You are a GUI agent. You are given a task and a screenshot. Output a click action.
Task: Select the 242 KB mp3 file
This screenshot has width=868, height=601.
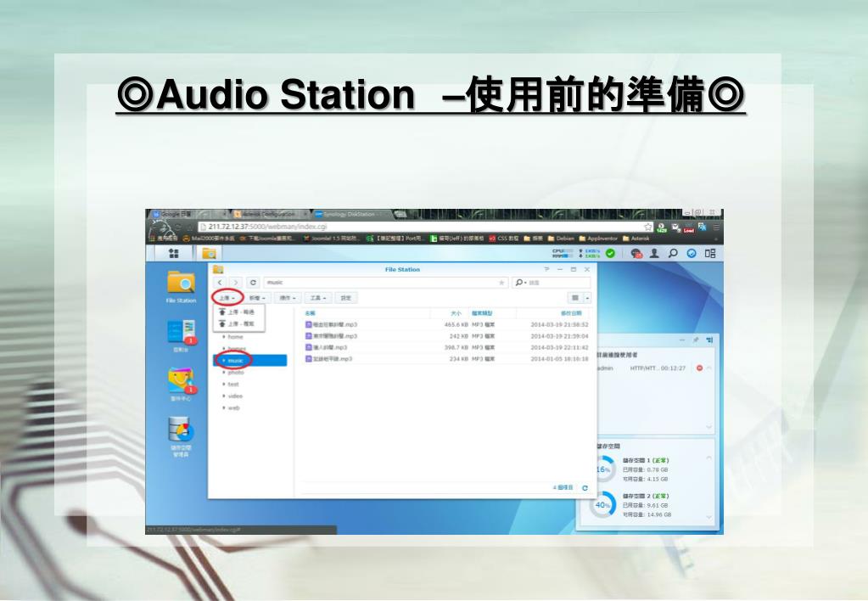446,335
